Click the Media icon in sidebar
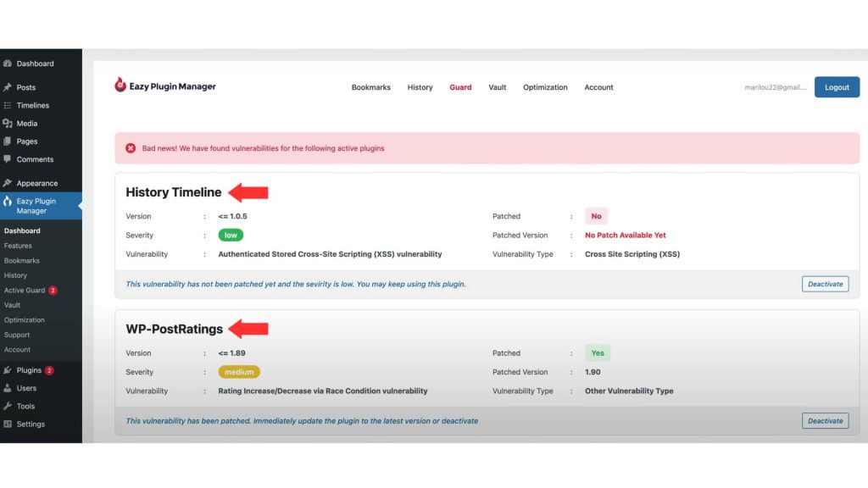Image resolution: width=868 pixels, height=488 pixels. (7, 124)
